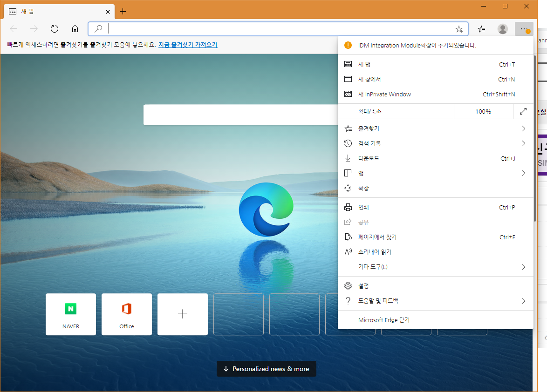Click the menu vertical scrollbar
Screen dimensions: 547x392
535,138
